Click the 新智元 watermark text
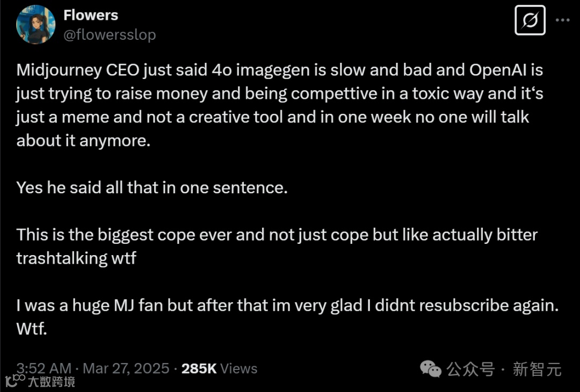Image resolution: width=580 pixels, height=392 pixels. tap(537, 369)
